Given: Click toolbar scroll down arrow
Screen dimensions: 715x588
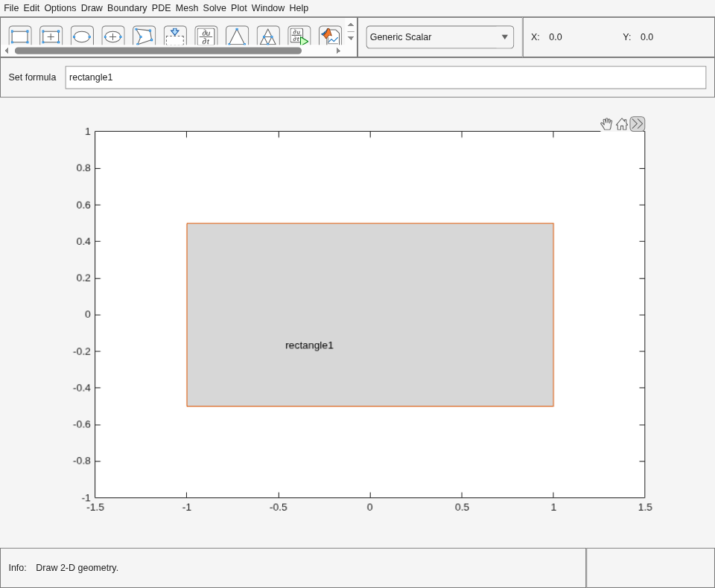Looking at the screenshot, I should pos(351,38).
